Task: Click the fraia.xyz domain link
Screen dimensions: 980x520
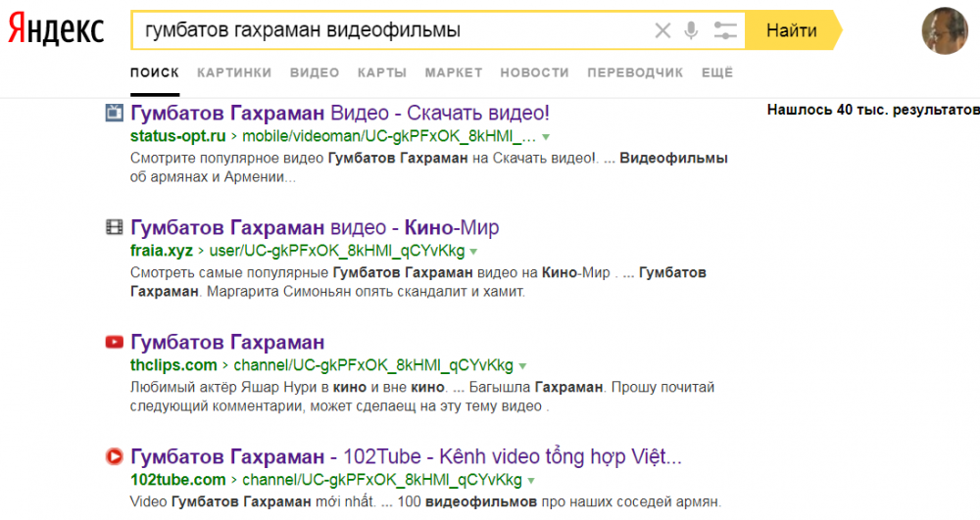Action: [162, 251]
